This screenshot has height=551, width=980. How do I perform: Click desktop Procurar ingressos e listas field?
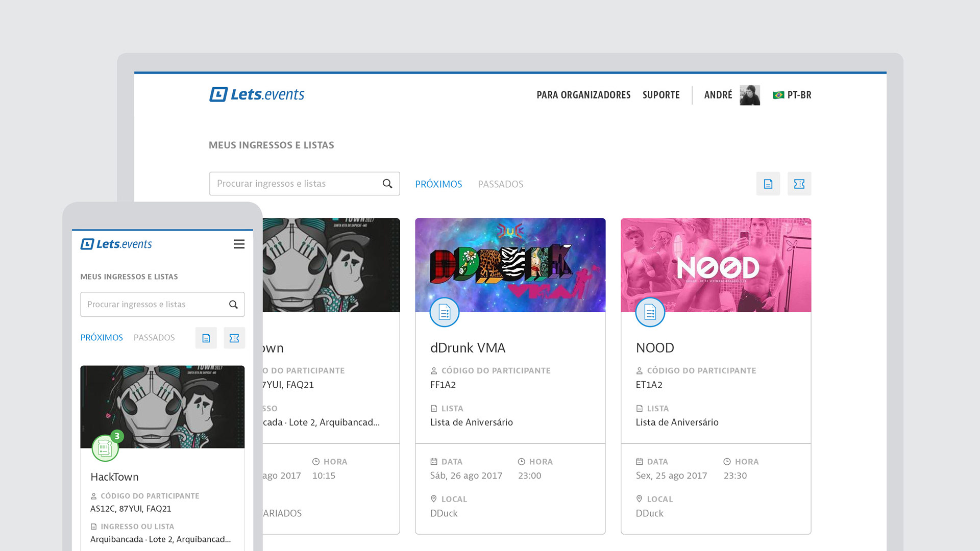[296, 184]
